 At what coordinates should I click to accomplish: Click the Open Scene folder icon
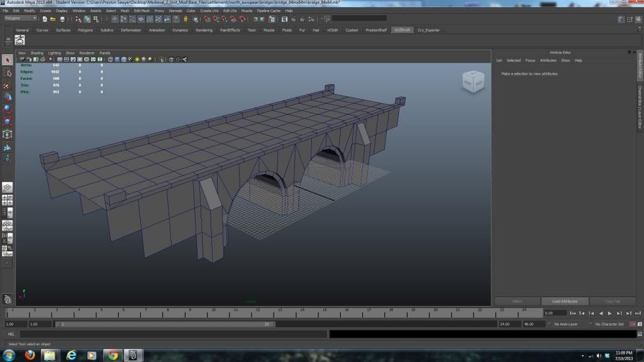[x=53, y=19]
